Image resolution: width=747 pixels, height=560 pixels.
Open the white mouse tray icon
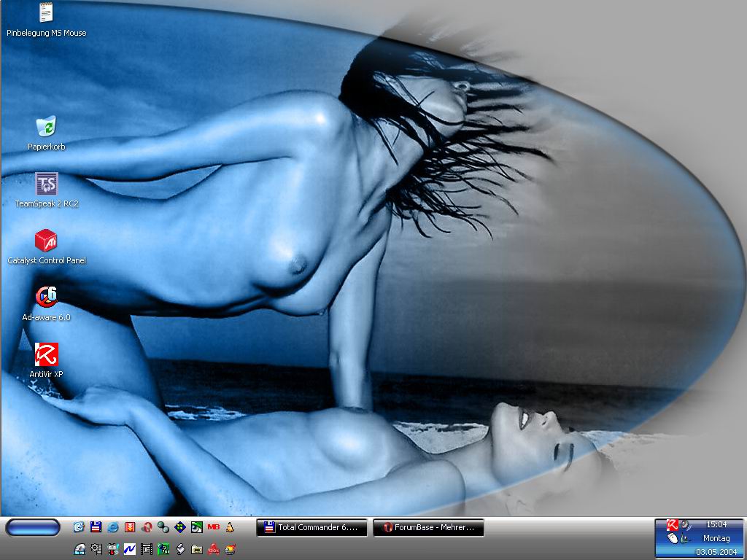[673, 538]
